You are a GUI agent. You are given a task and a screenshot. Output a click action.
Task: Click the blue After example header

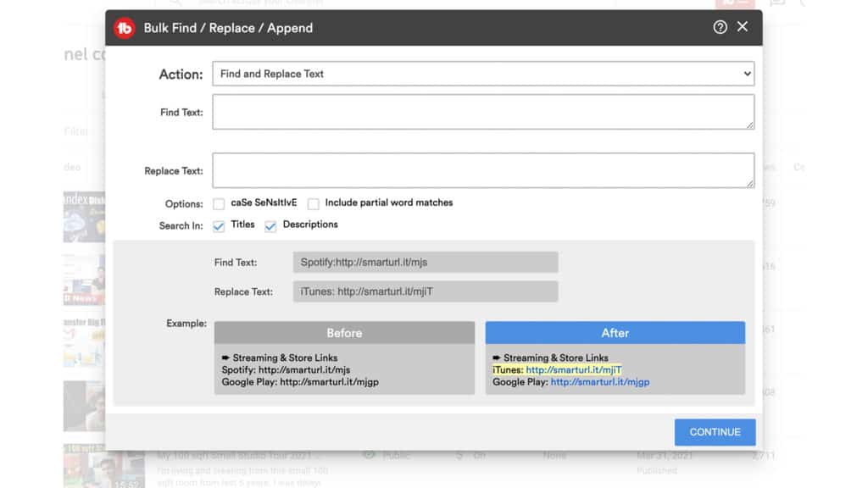[x=615, y=333]
